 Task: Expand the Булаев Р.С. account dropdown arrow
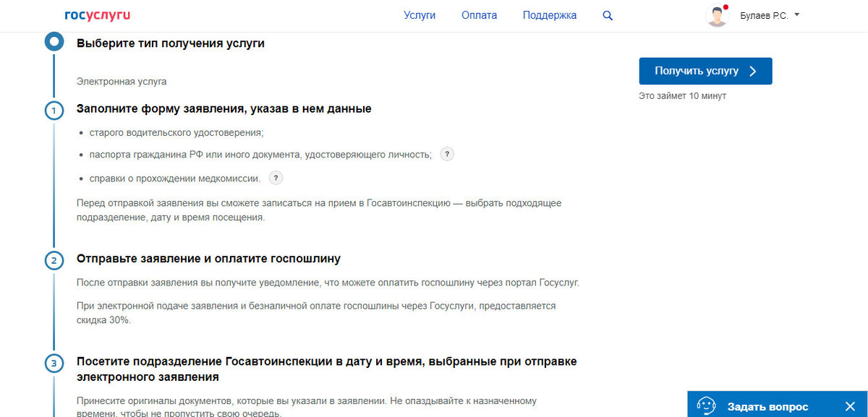796,14
